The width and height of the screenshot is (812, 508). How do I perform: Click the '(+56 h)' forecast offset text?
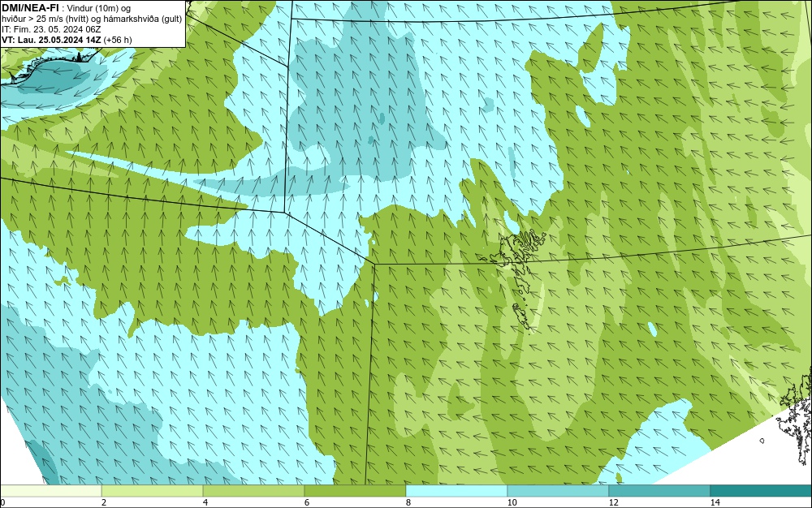[118, 40]
